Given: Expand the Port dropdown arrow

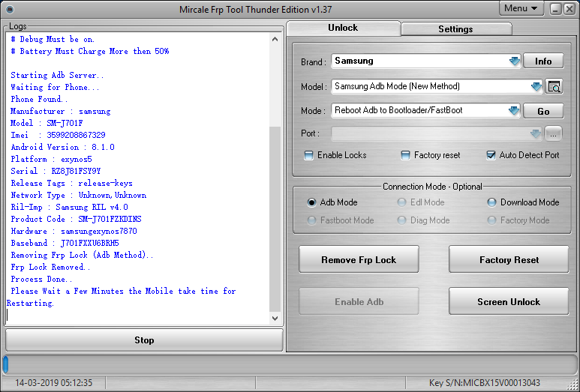Looking at the screenshot, I should point(535,133).
